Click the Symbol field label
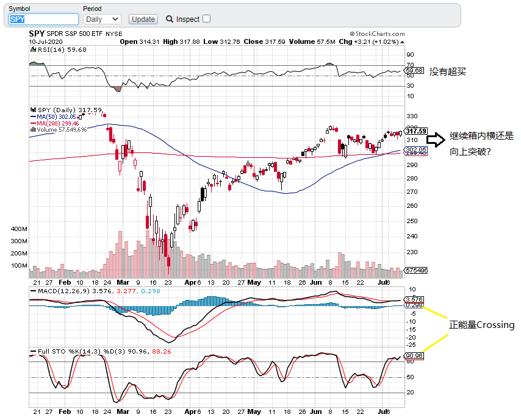This screenshot has height=420, width=521. (x=20, y=9)
